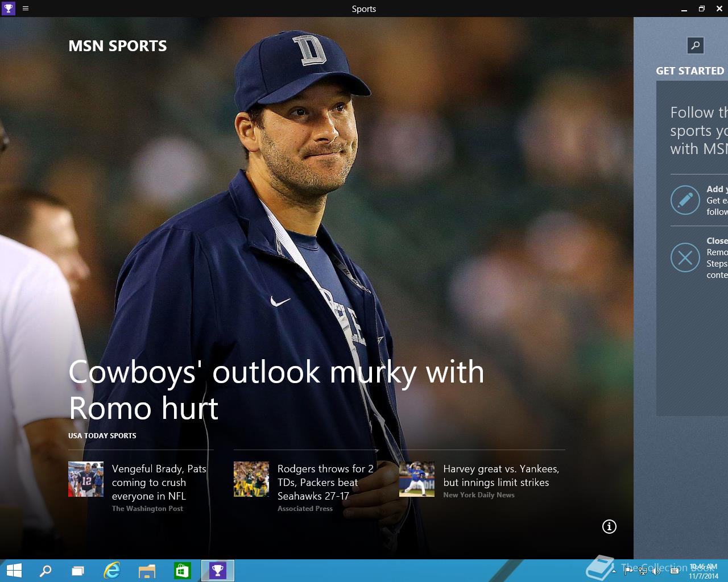
Task: Open network tray icon
Action: pyautogui.click(x=642, y=571)
